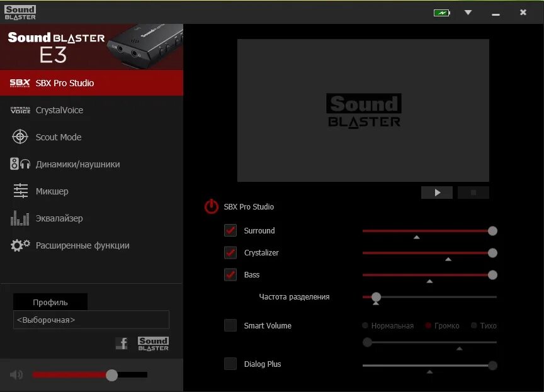Minimize the Sound Blaster window
Image resolution: width=544 pixels, height=392 pixels.
point(496,13)
